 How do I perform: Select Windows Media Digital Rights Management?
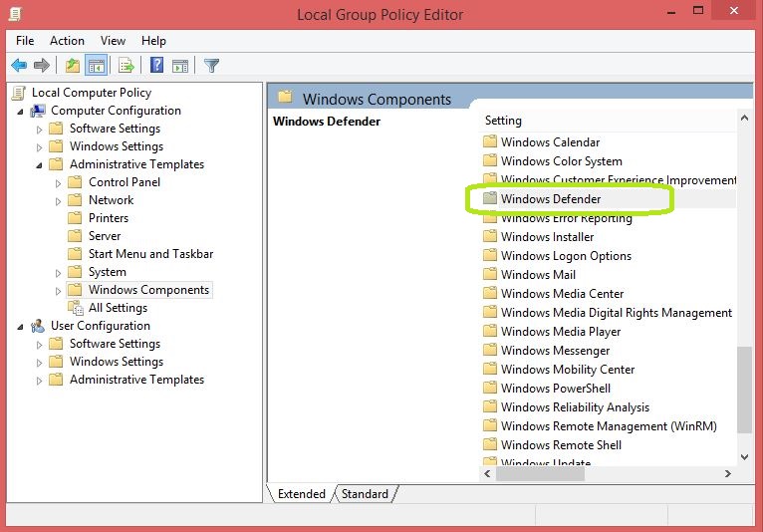point(616,313)
